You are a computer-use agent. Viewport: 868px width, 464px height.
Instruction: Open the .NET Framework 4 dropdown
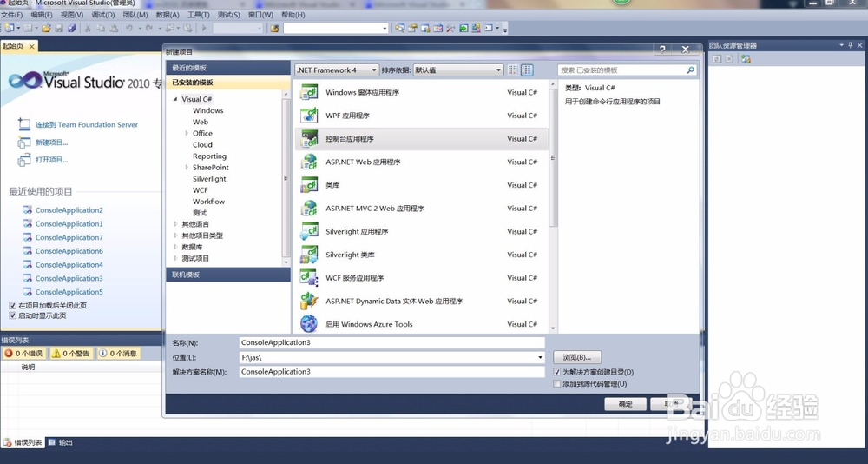coord(337,70)
